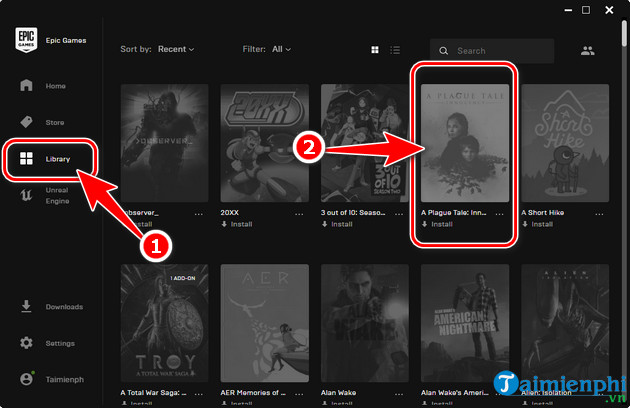630x408 pixels.
Task: Expand the Sort by Recent dropdown
Action: pyautogui.click(x=175, y=49)
